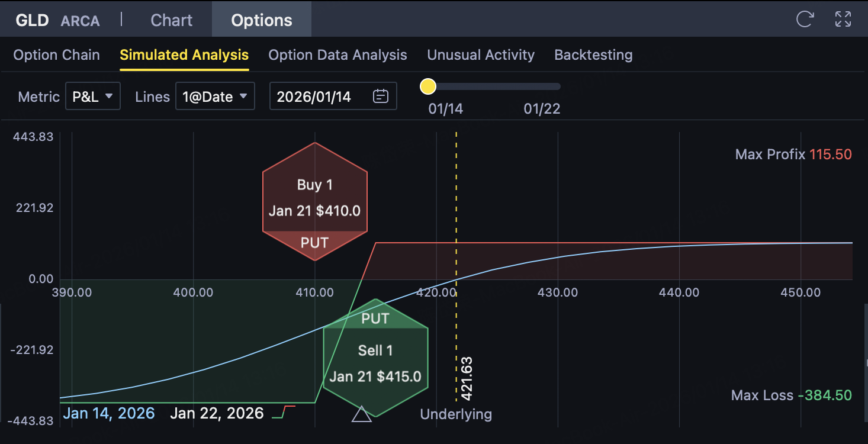Screen dimensions: 868x444
Task: Switch to the Chart tab
Action: tap(171, 20)
